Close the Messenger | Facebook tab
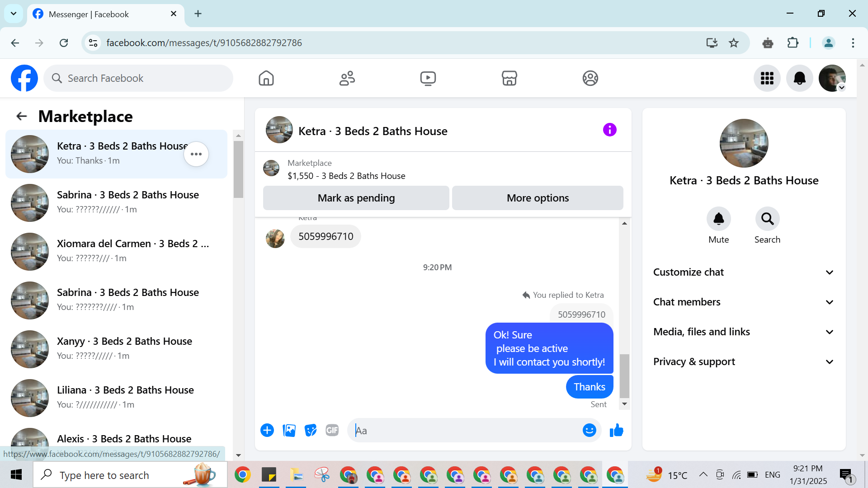Image resolution: width=868 pixels, height=488 pixels. (174, 14)
